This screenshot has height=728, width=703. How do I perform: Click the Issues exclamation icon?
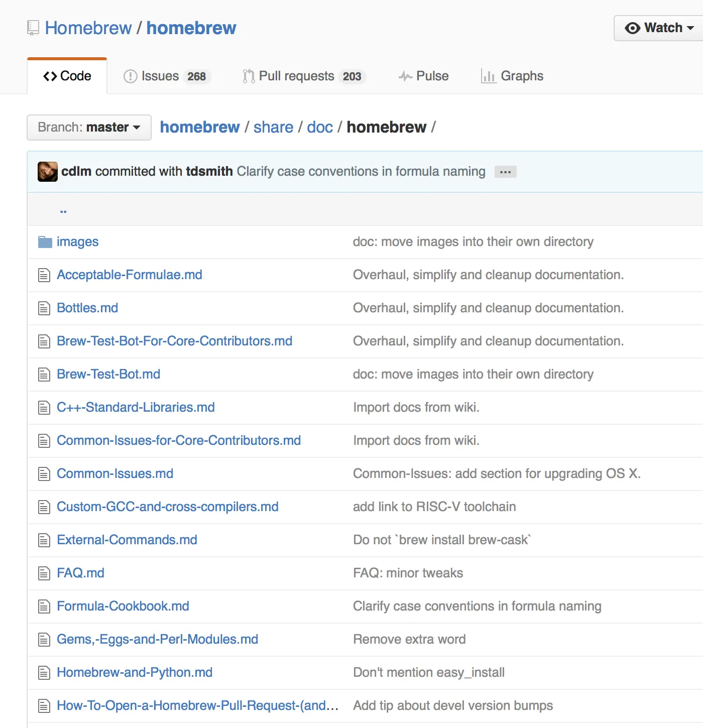click(131, 76)
